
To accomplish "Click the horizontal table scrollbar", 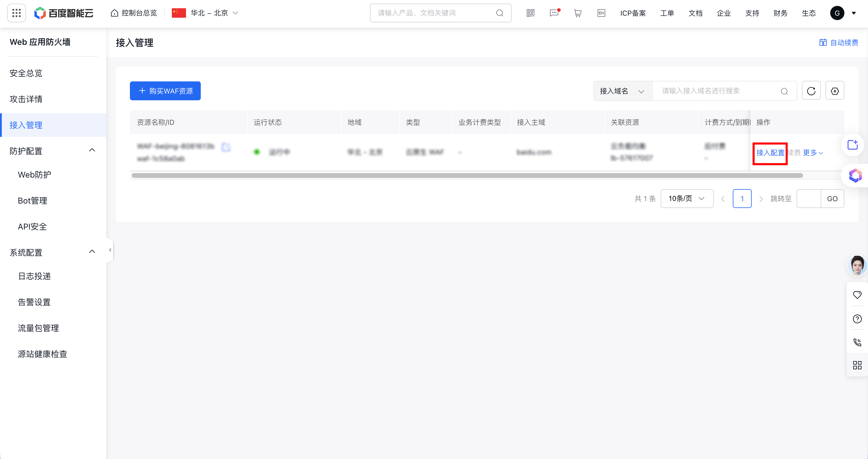I will click(467, 176).
